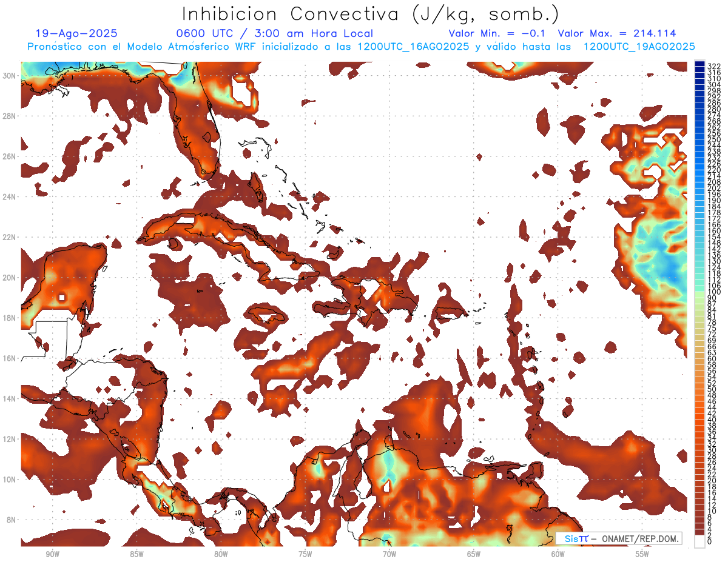
Task: Click the 24N latitude label
Action: tap(10, 196)
